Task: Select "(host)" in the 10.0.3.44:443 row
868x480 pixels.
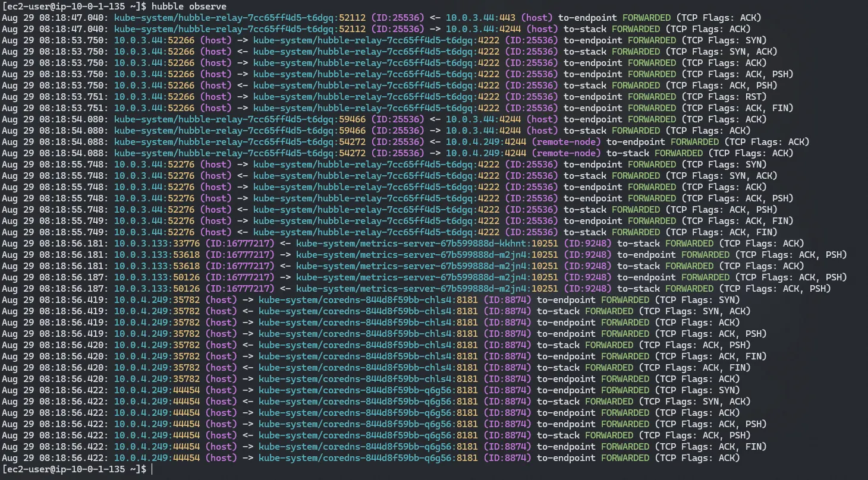Action: point(537,18)
